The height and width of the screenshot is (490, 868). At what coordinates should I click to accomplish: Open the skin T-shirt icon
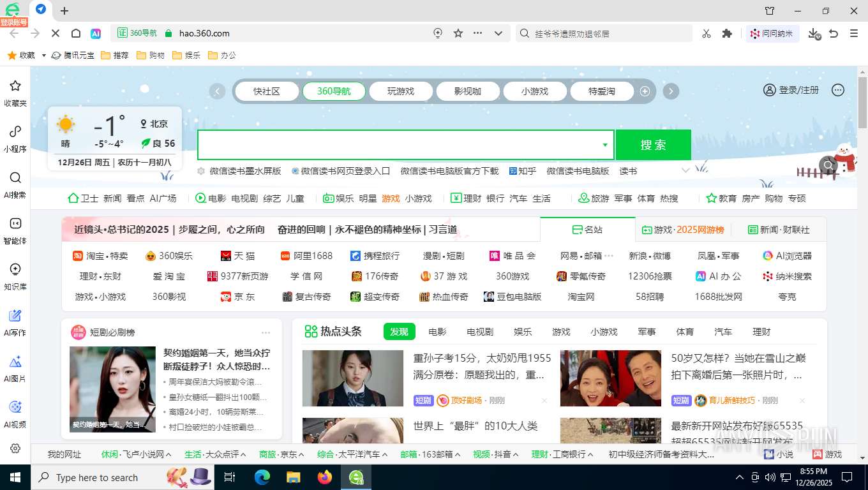770,11
